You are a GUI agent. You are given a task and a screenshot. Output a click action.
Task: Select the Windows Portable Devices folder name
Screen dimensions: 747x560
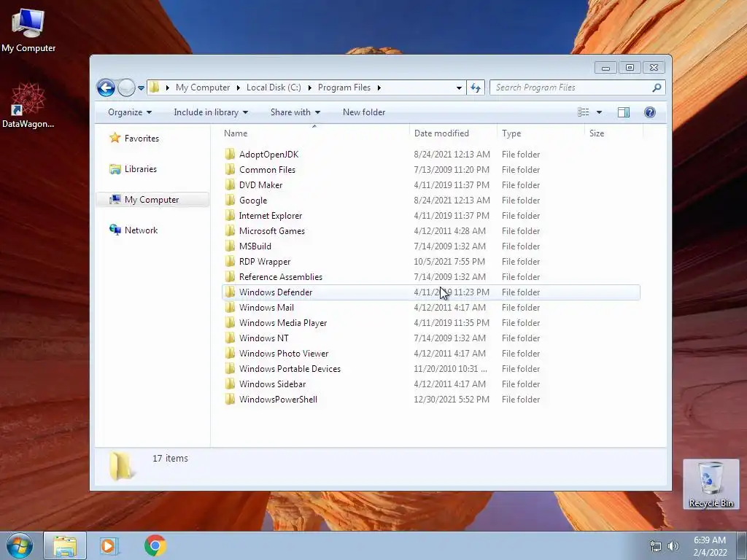pos(290,368)
